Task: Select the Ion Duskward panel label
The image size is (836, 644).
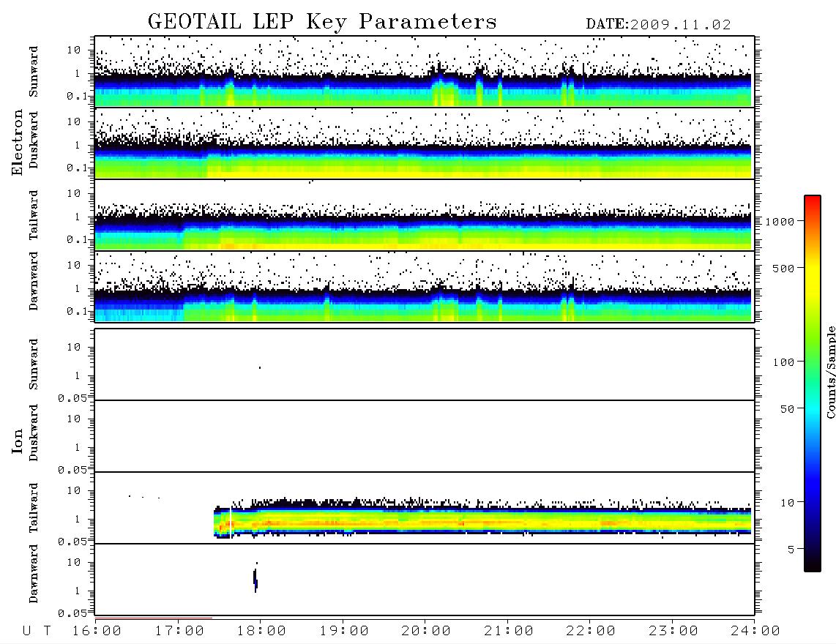Action: (x=34, y=433)
